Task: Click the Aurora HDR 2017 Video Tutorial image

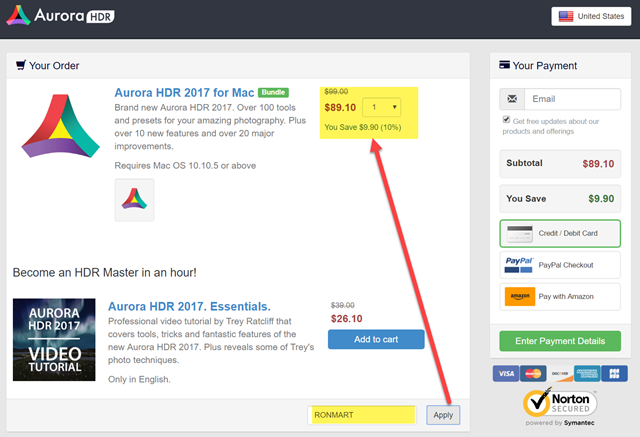Action: tap(54, 339)
